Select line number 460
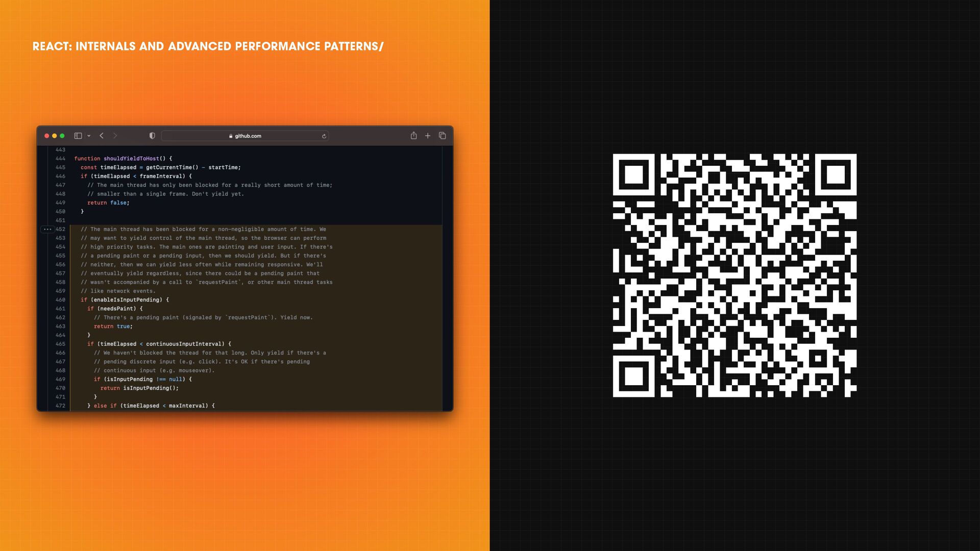Screen dimensions: 980x551 pyautogui.click(x=60, y=300)
